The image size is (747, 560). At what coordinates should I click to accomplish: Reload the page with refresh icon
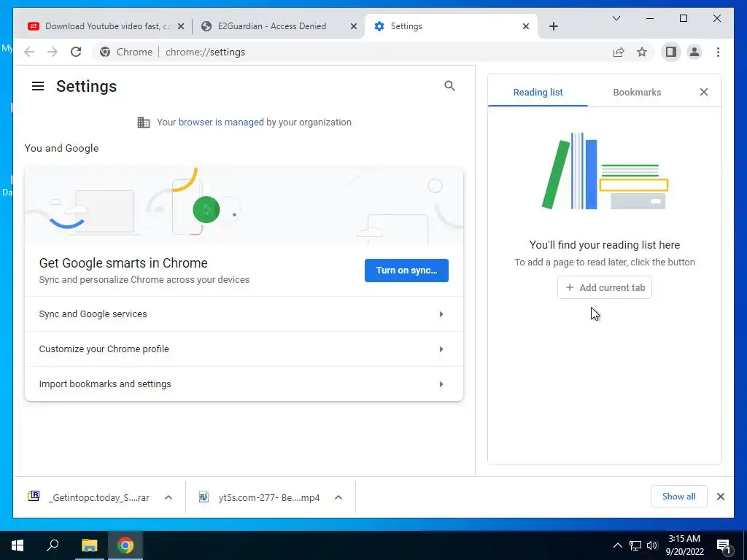tap(76, 52)
